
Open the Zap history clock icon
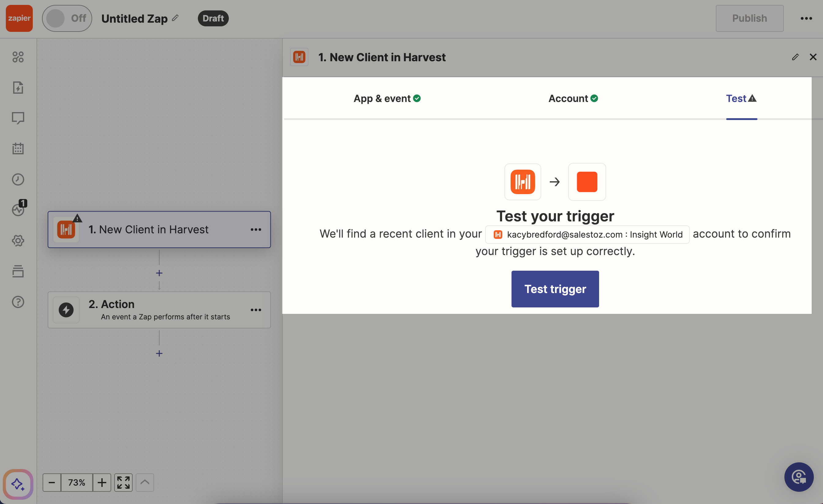click(x=18, y=179)
